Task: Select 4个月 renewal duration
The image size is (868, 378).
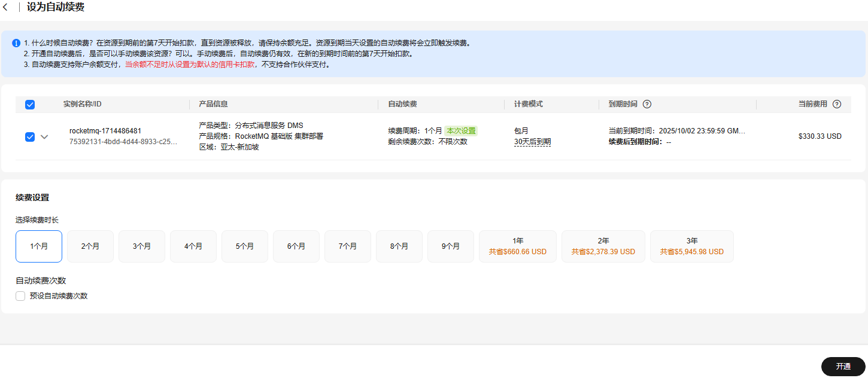Action: 193,246
